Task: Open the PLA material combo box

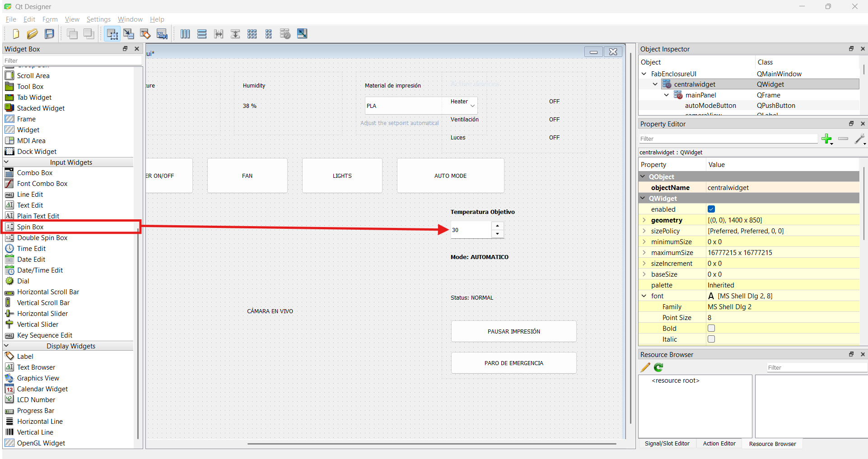Action: [x=421, y=106]
